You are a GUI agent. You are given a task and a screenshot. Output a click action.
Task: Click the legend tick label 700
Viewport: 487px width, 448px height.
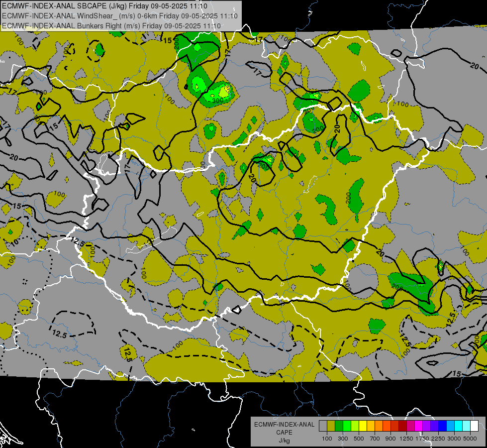click(x=375, y=439)
